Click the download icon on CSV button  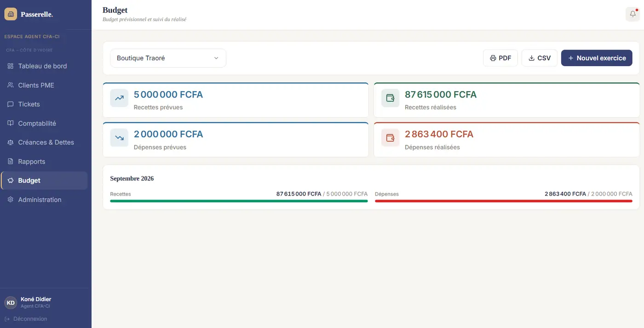pos(532,58)
